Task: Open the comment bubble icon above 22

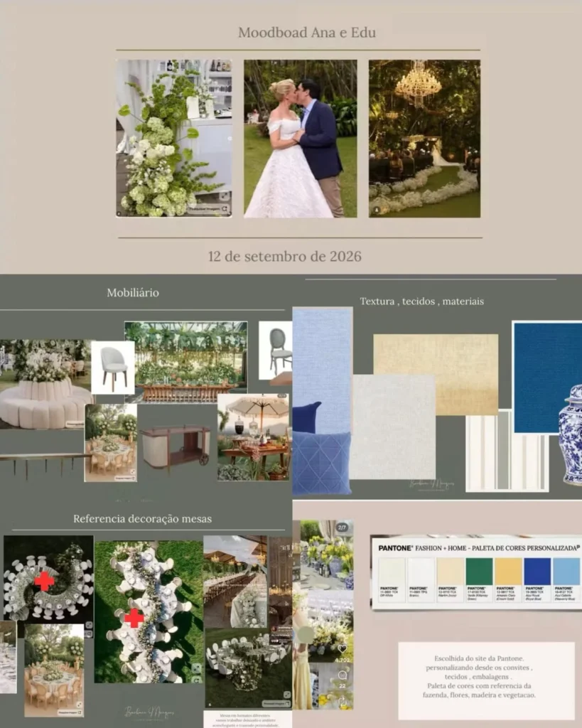Action: [x=343, y=675]
